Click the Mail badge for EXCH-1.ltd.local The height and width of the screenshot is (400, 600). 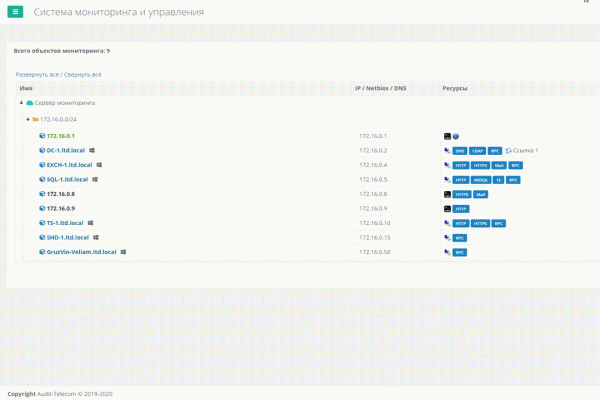tap(499, 165)
